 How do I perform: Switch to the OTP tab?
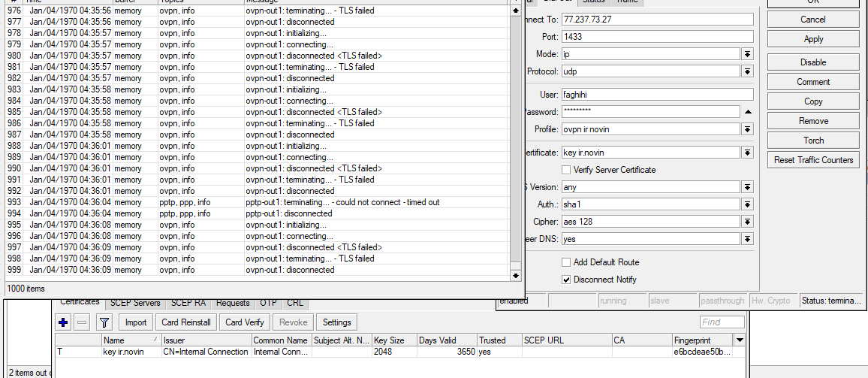coord(269,303)
